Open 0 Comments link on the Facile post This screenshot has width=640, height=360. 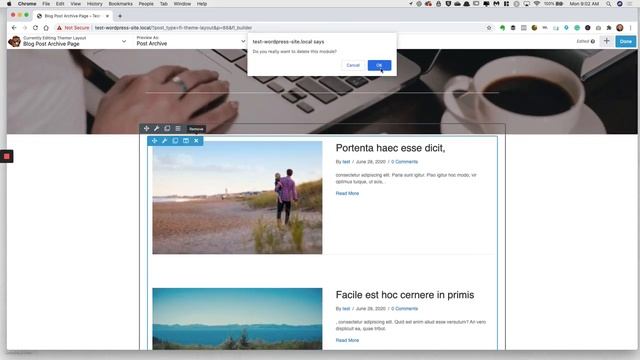(404, 309)
